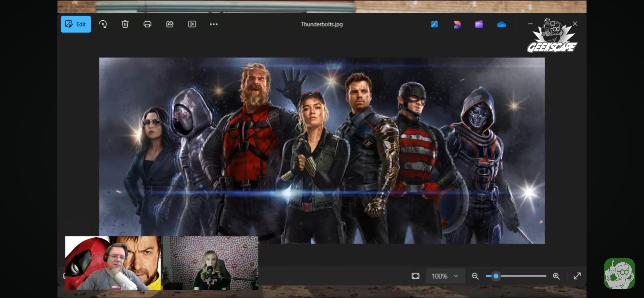Select the male host webcam feed
The height and width of the screenshot is (298, 644).
[x=113, y=263]
